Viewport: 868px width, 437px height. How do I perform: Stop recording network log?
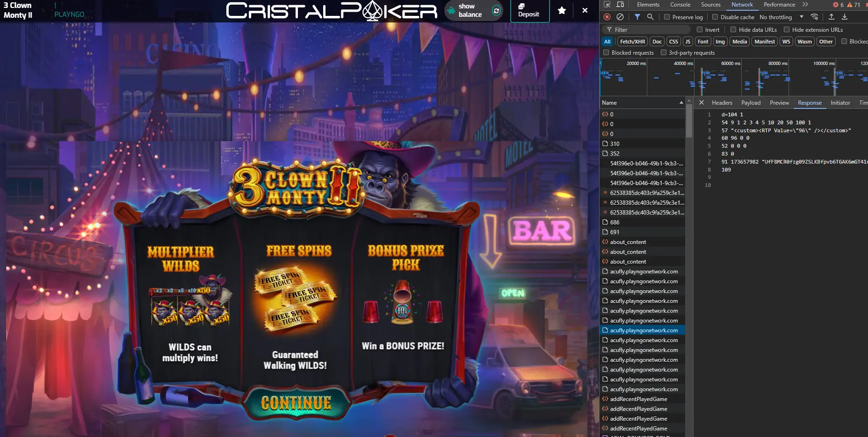coord(607,17)
